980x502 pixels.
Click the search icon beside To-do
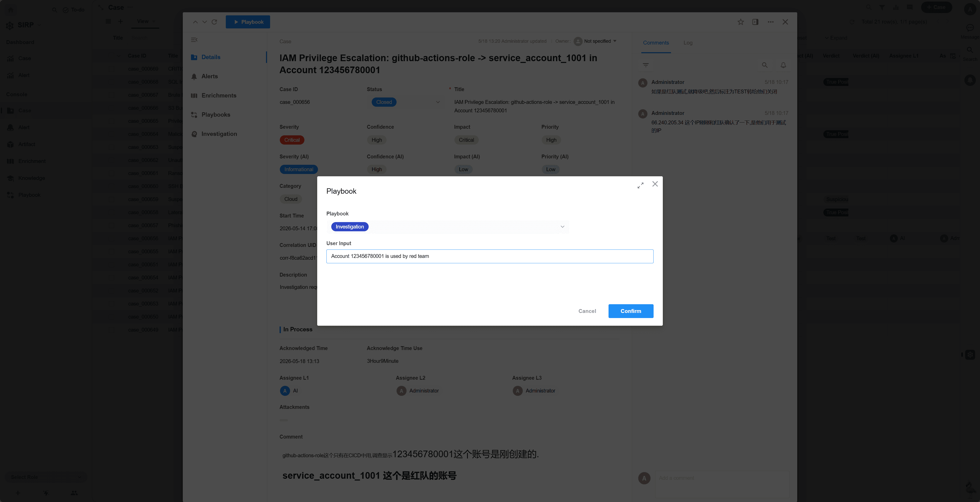tap(55, 10)
